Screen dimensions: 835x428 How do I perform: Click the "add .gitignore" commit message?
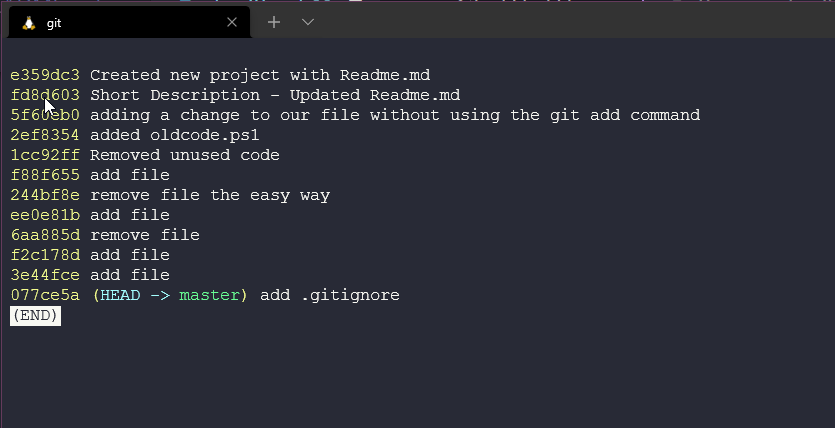(330, 295)
